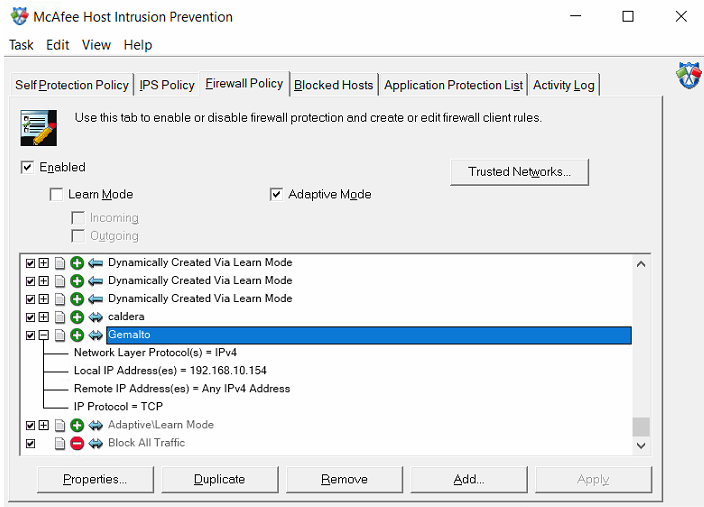Click the rule list scrollbar down arrow
The width and height of the screenshot is (704, 507).
641,445
